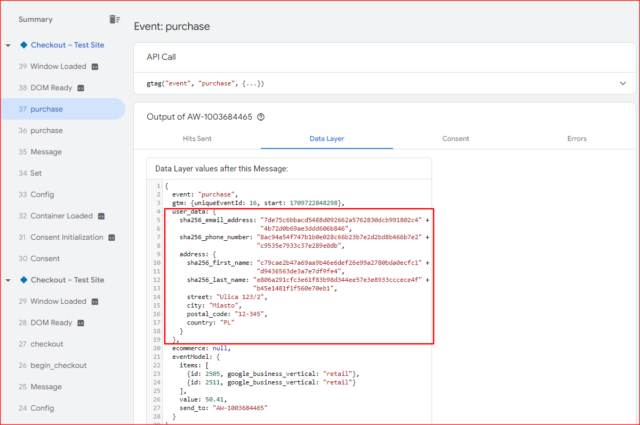640x425 pixels.
Task: Click the icon beside 28 DOM Ready
Action: point(81,323)
